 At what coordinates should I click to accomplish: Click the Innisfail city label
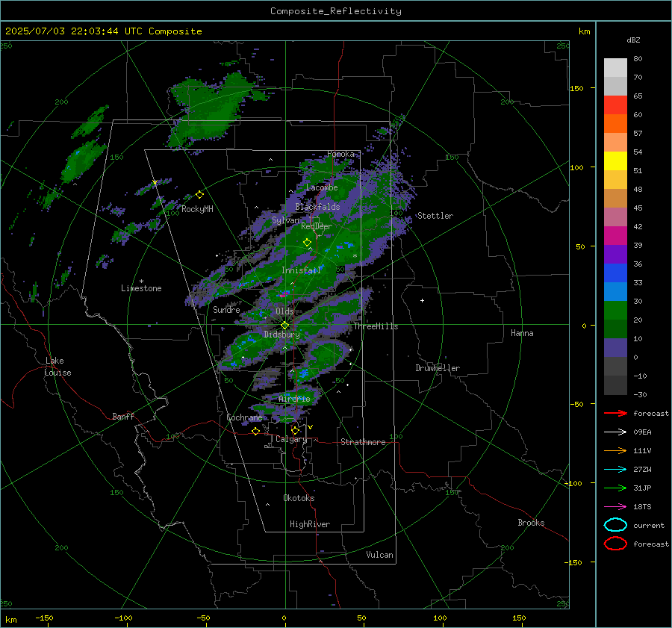[301, 270]
